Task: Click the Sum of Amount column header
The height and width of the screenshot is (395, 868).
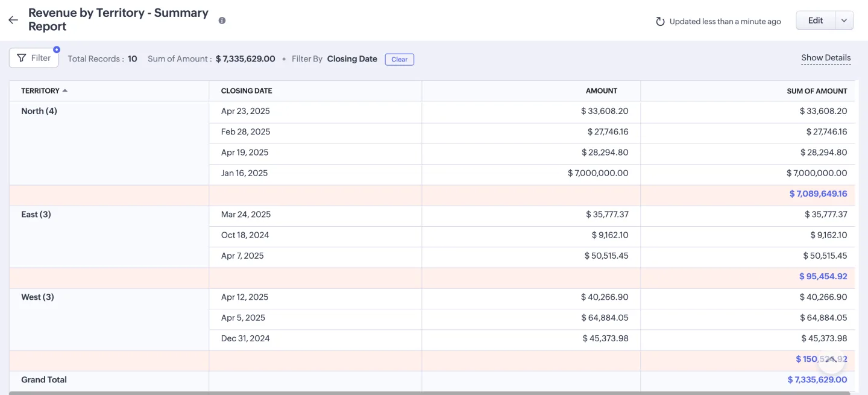Action: coord(817,91)
